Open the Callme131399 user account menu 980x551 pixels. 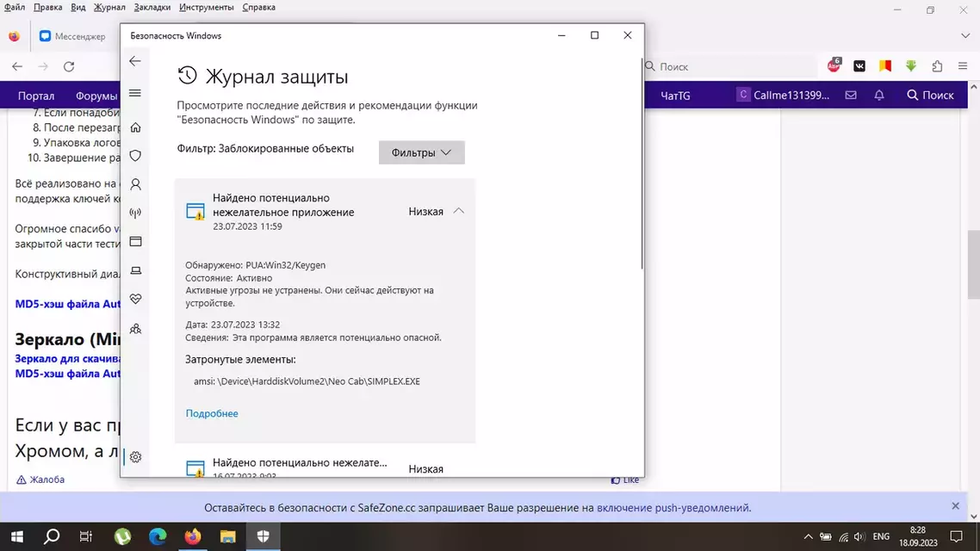click(783, 95)
